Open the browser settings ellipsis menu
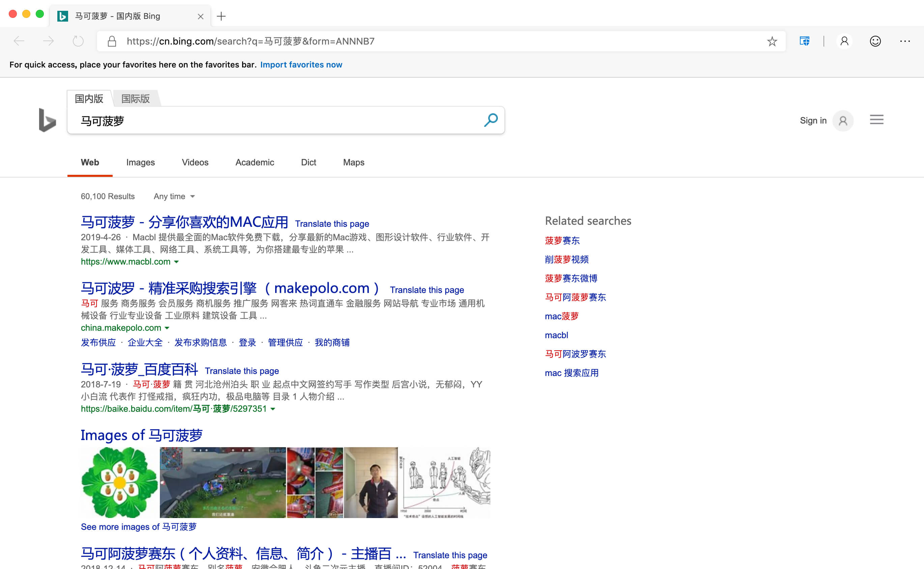 (905, 41)
